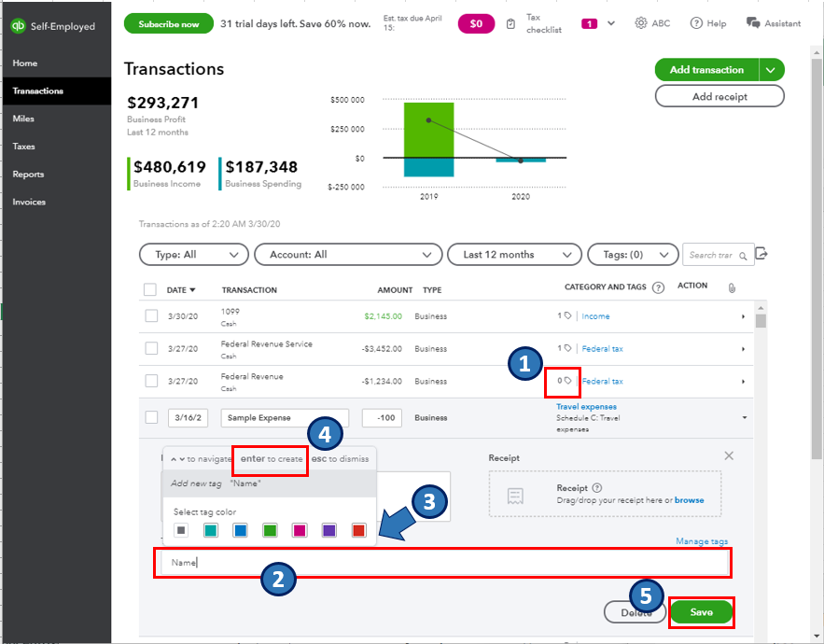Screen dimensions: 824x644
Task: Open the Help question mark icon
Action: (696, 23)
